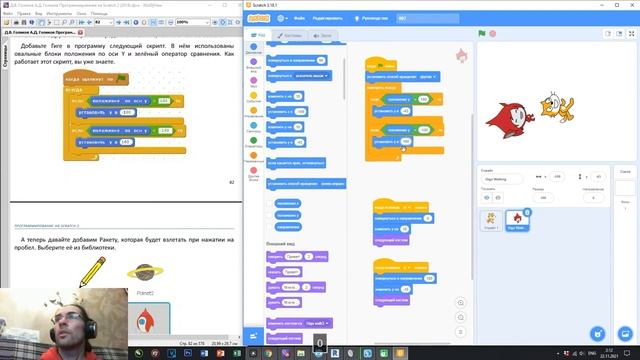This screenshot has height=360, width=640.
Task: Open the page number combo box in DjVu viewer
Action: [104, 22]
